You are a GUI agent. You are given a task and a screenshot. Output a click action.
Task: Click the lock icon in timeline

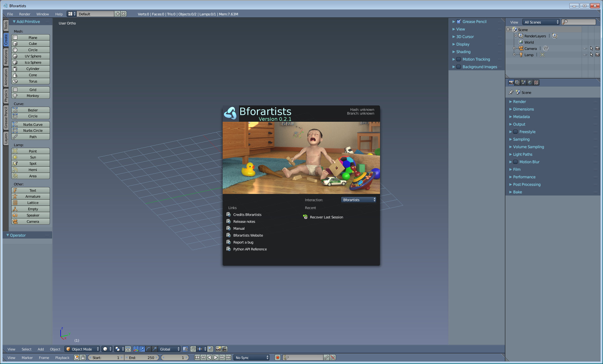point(83,357)
